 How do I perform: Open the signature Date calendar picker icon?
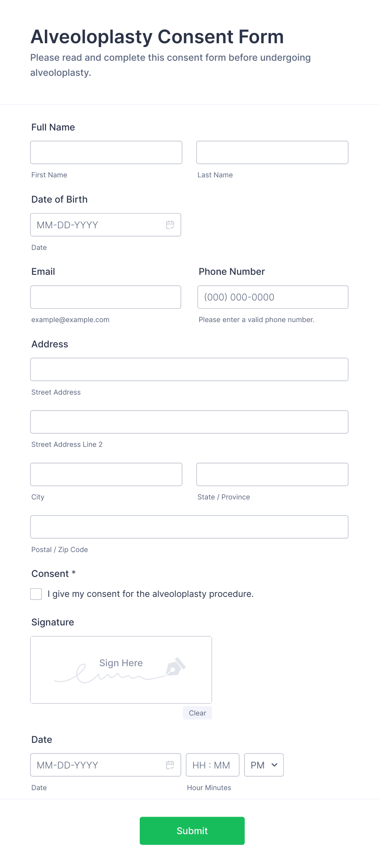[x=170, y=765]
